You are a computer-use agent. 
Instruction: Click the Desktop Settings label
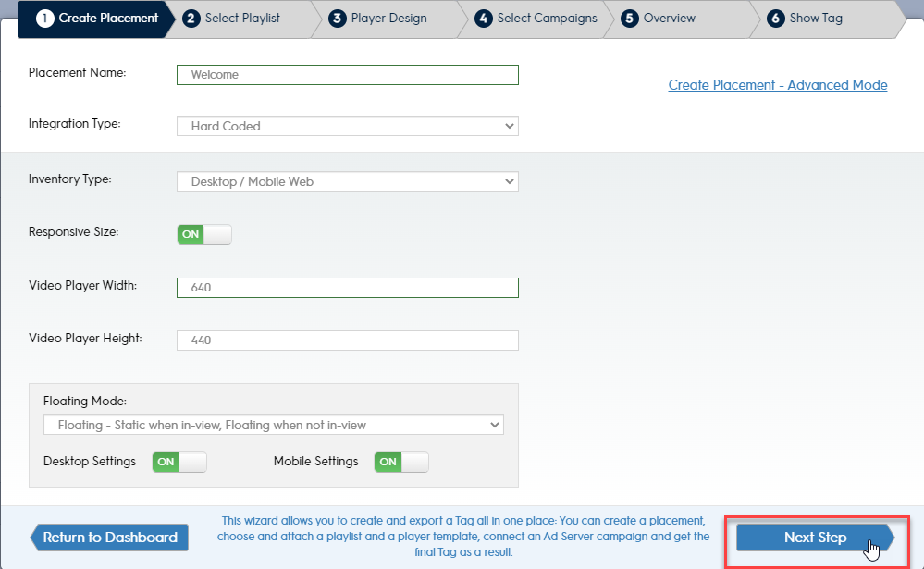pyautogui.click(x=90, y=461)
